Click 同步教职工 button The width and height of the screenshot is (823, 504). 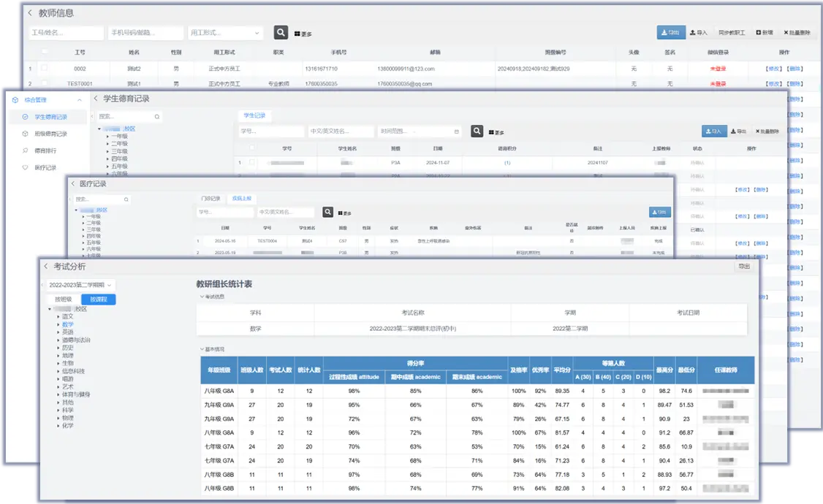pyautogui.click(x=731, y=33)
